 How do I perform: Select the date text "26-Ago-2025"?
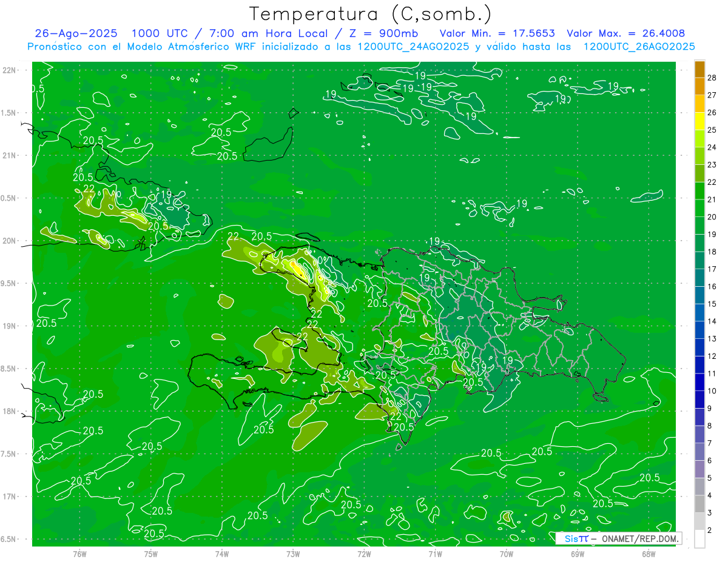point(76,33)
